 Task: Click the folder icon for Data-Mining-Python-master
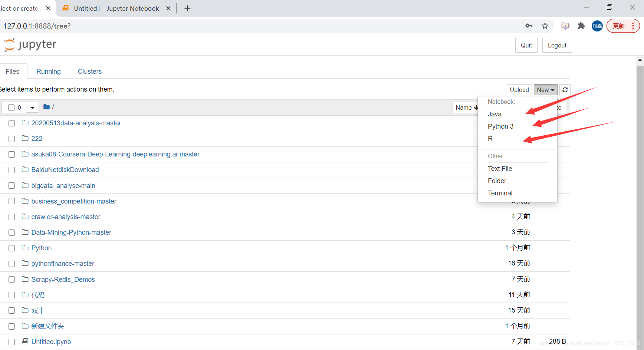(25, 232)
